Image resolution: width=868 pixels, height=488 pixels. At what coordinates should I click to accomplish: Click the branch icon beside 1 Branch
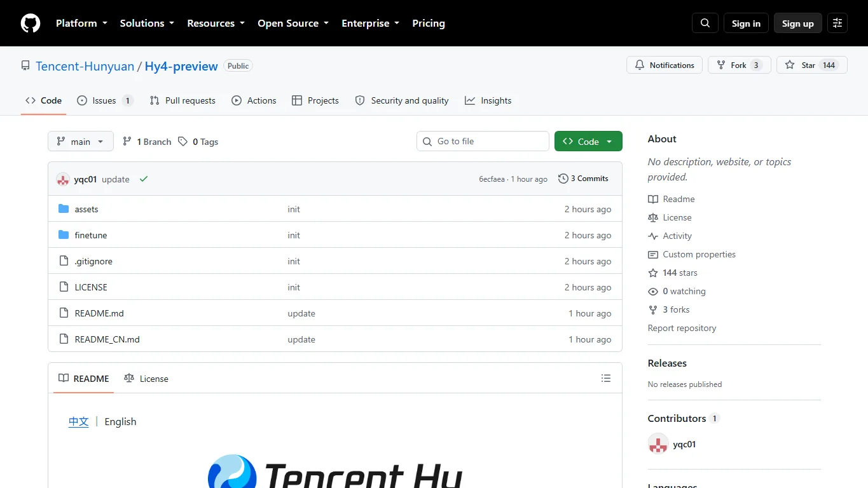[x=127, y=142]
